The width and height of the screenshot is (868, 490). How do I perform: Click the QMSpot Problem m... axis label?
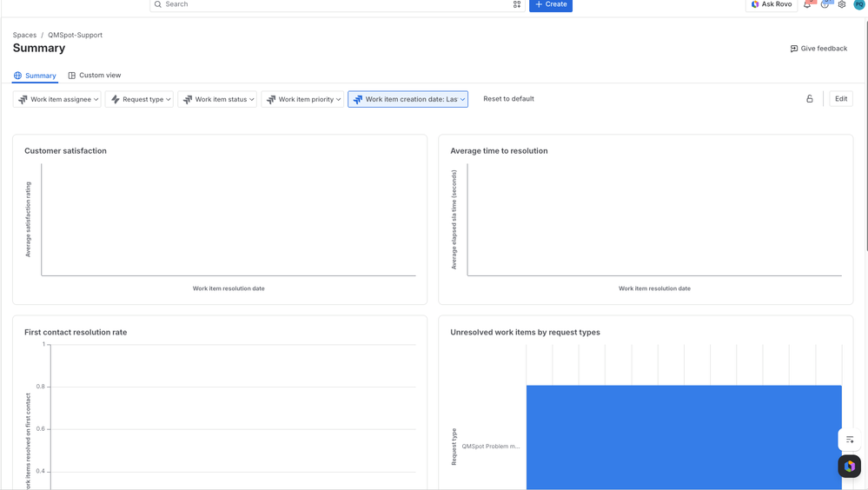(490, 447)
